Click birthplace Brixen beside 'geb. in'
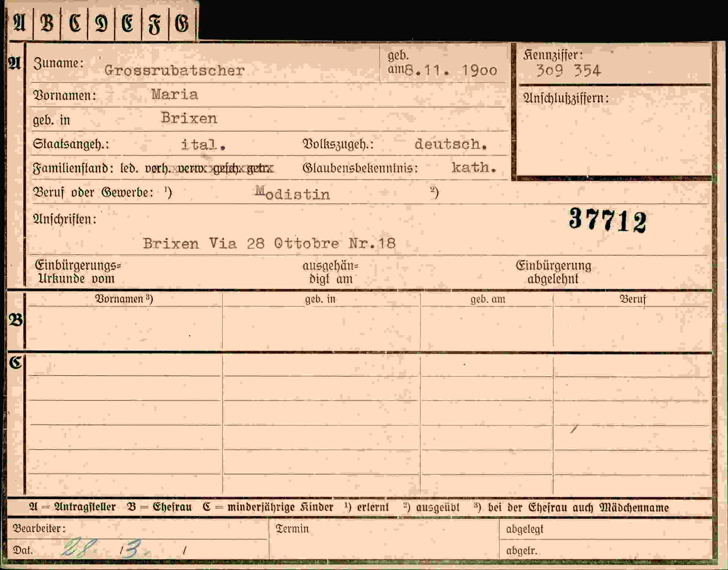This screenshot has height=570, width=728. pos(189,118)
